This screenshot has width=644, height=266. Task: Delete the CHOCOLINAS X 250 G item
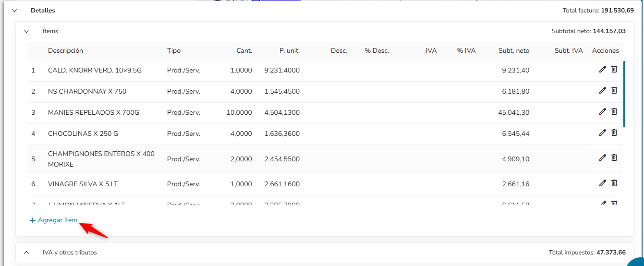(614, 133)
